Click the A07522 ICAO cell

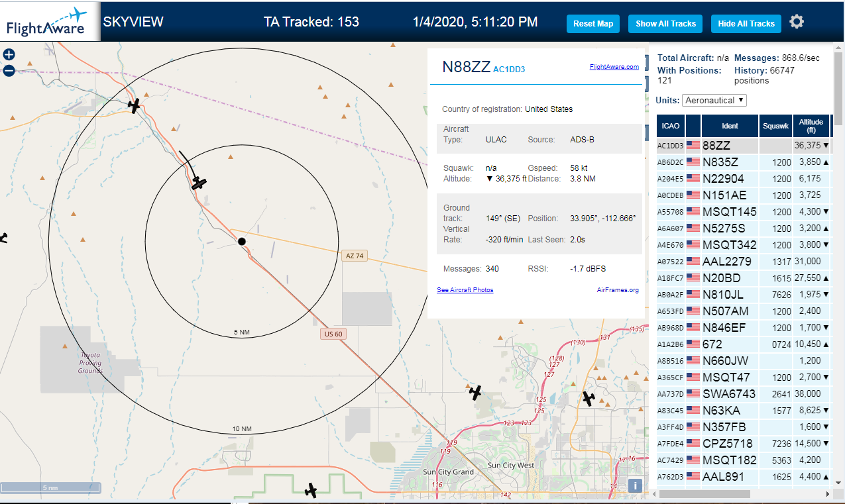[671, 261]
